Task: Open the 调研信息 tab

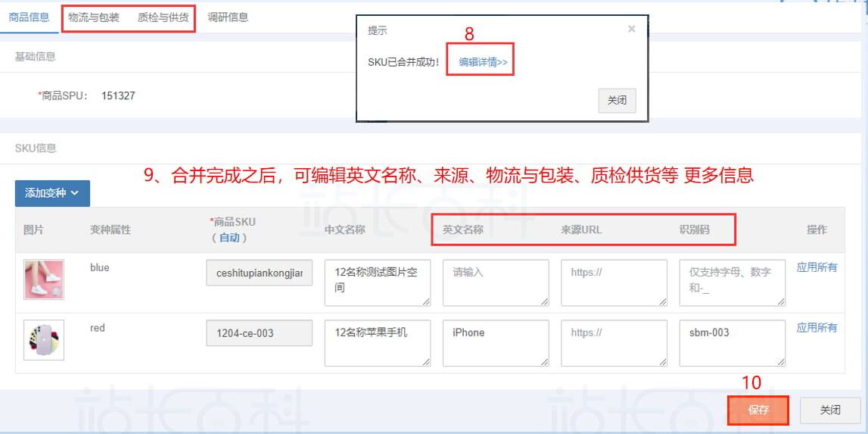Action: (228, 17)
